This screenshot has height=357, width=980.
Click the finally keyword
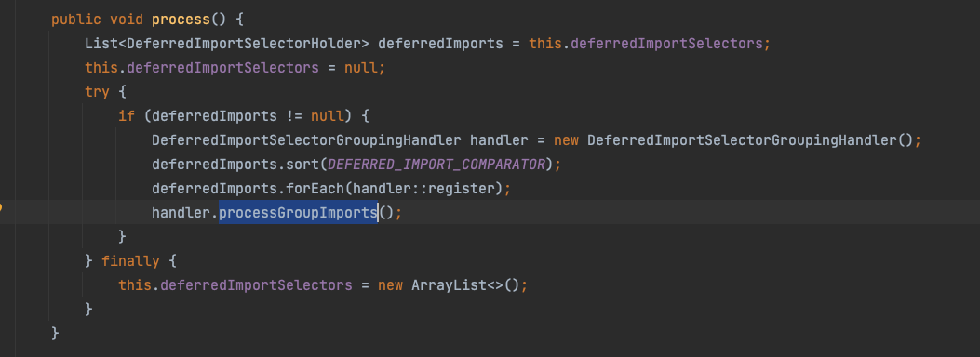coord(130,261)
